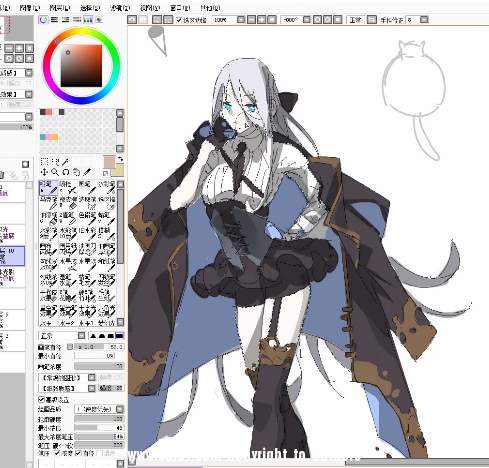Click the 正常 button in top toolbar

pyautogui.click(x=355, y=20)
